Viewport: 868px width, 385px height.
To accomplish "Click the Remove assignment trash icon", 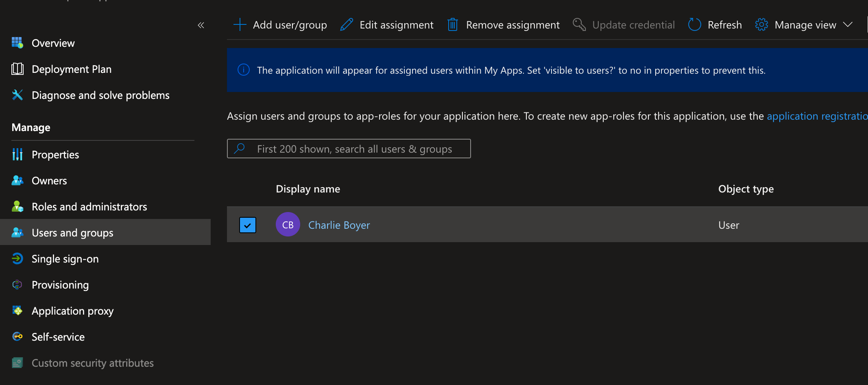I will point(452,24).
